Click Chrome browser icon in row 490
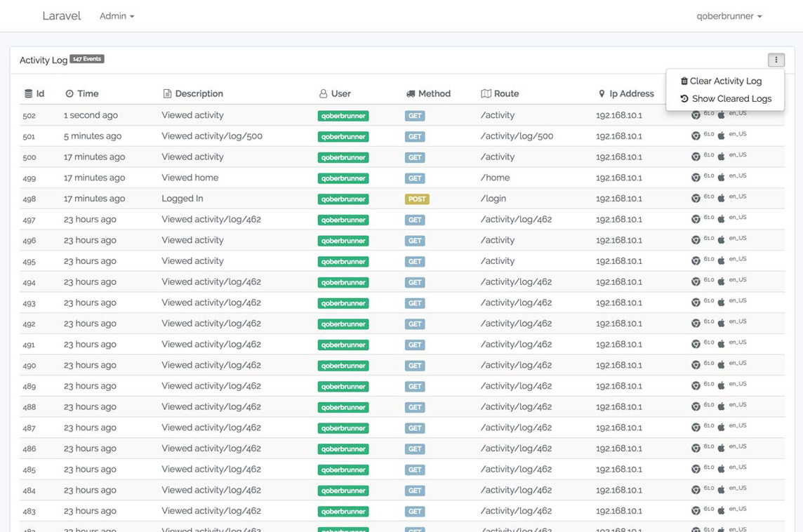The height and width of the screenshot is (532, 803). click(696, 364)
